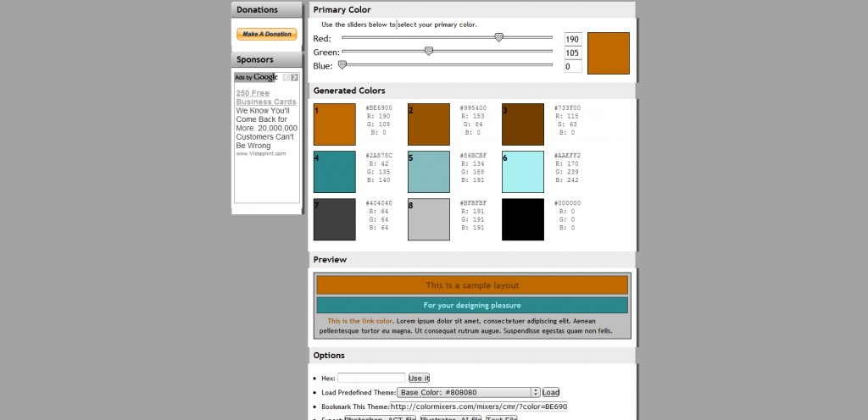Click the Green value field showing 105
The width and height of the screenshot is (868, 420).
[x=573, y=53]
